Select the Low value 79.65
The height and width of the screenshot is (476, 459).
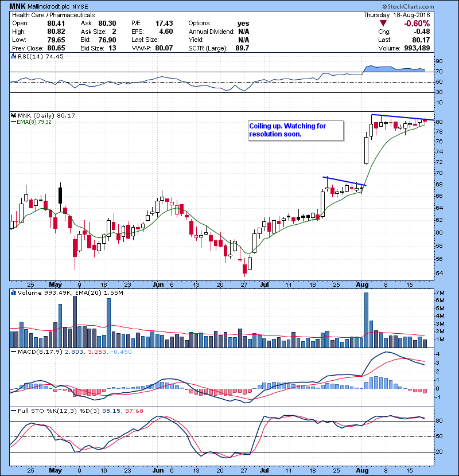coord(56,40)
